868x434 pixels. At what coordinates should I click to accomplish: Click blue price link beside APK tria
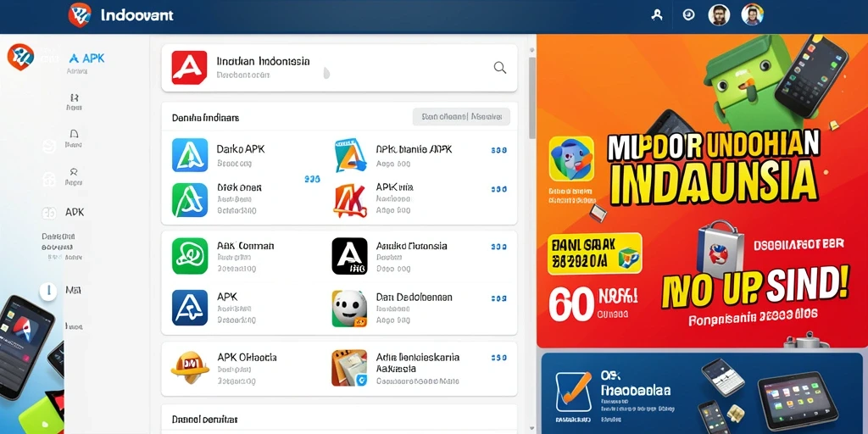[498, 189]
